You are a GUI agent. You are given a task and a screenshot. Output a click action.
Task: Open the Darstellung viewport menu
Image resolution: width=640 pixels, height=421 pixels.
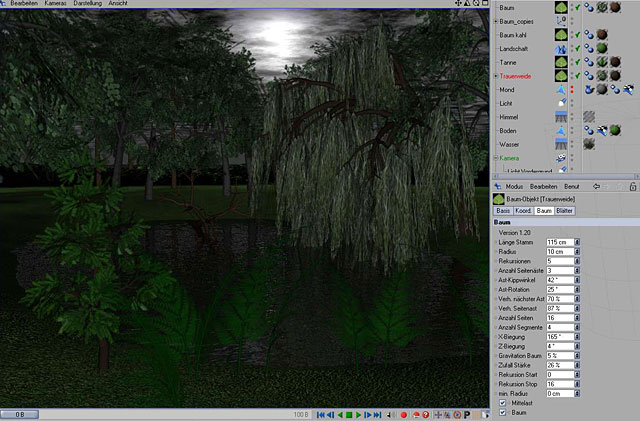87,3
